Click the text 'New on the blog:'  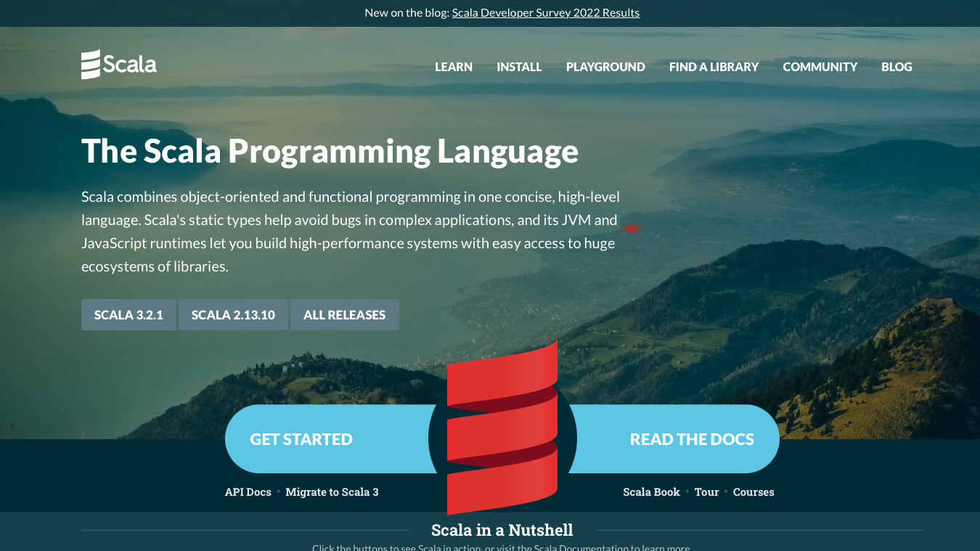point(407,12)
